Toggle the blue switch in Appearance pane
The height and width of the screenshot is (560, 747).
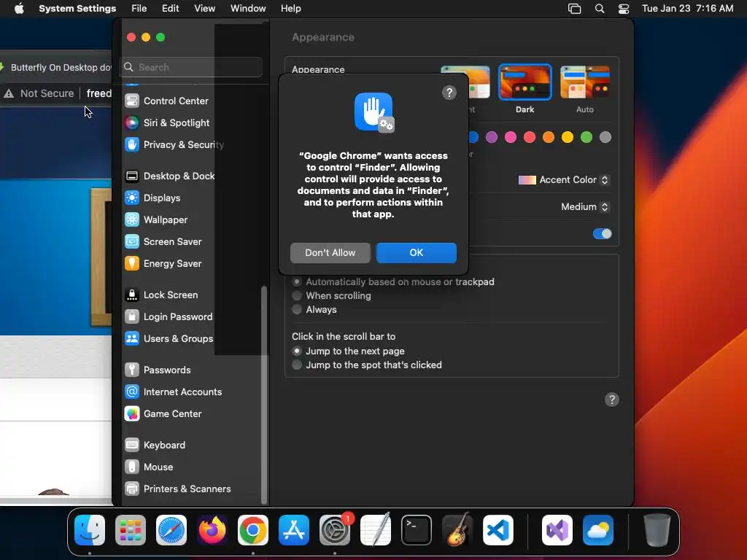[x=602, y=234]
